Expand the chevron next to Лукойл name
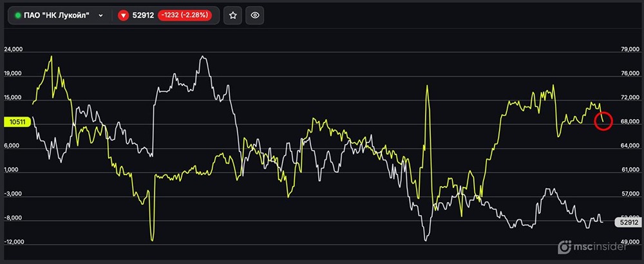The width and height of the screenshot is (644, 264). [x=100, y=15]
